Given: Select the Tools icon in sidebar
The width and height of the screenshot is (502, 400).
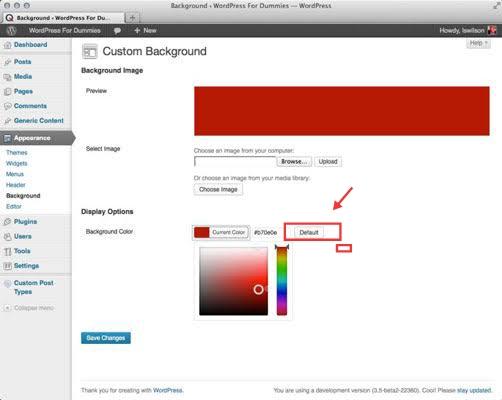Looking at the screenshot, I should 7,251.
